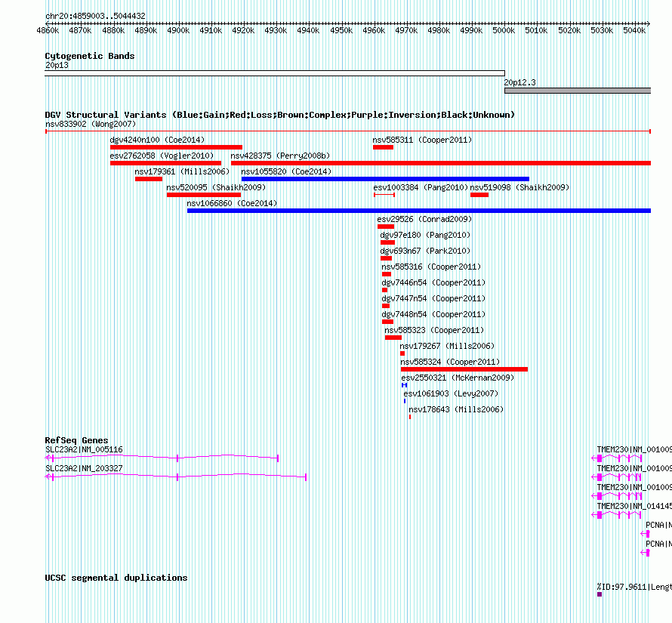Select the long nsv585324 (Cooper2011) red bar
The width and height of the screenshot is (672, 623).
coord(464,369)
